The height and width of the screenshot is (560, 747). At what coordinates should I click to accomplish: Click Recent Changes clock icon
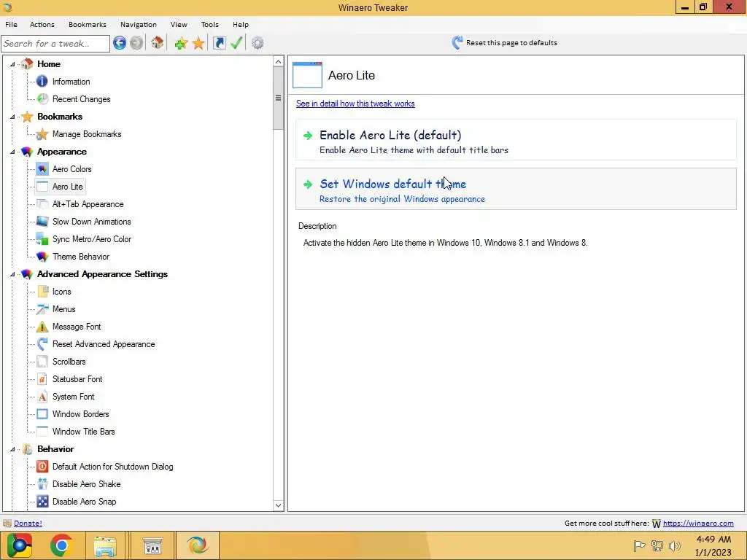pyautogui.click(x=42, y=99)
